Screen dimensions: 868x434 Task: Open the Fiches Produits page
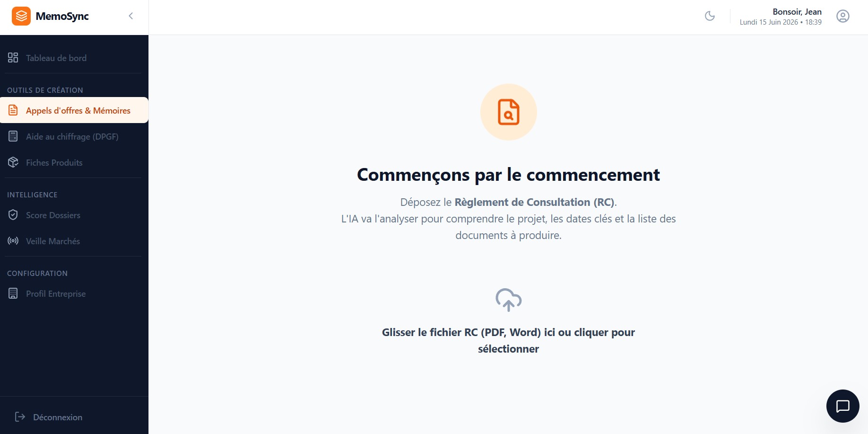pos(74,162)
